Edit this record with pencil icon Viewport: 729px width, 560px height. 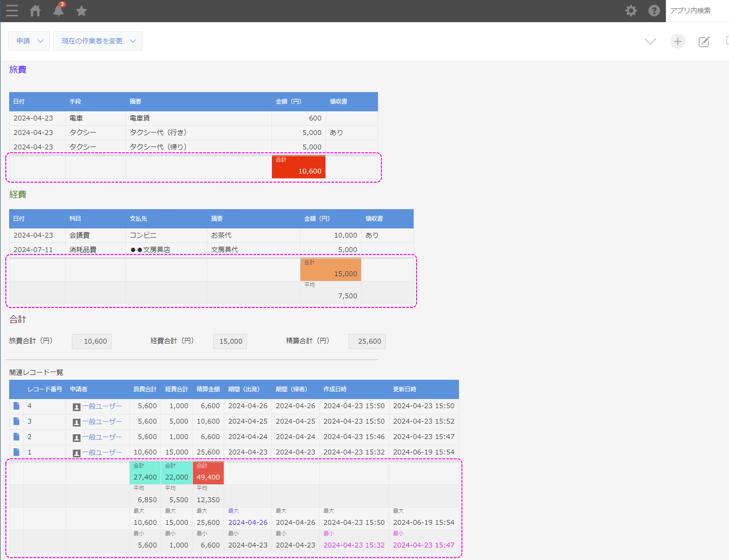point(704,41)
